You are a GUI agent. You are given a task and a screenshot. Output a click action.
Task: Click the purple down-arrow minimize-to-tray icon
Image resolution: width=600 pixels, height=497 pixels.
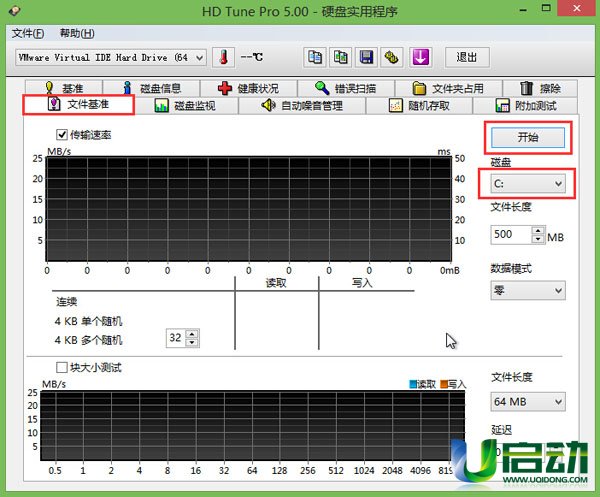[x=420, y=57]
